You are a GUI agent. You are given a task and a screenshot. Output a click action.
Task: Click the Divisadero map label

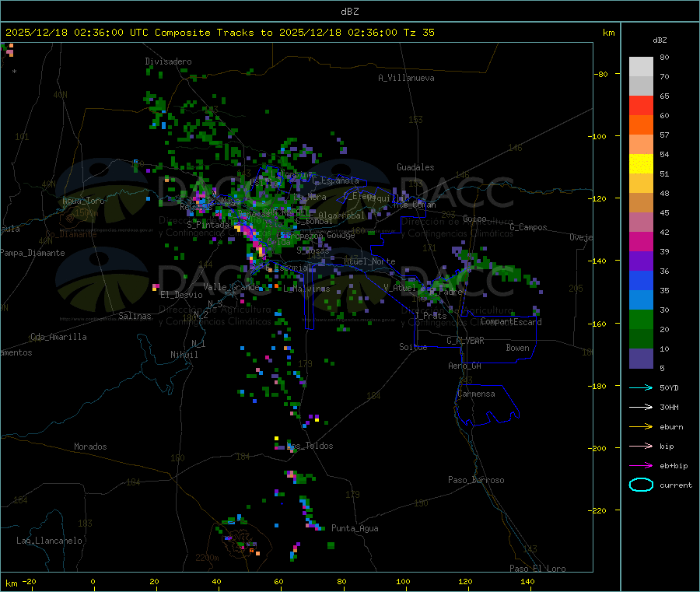click(x=168, y=61)
